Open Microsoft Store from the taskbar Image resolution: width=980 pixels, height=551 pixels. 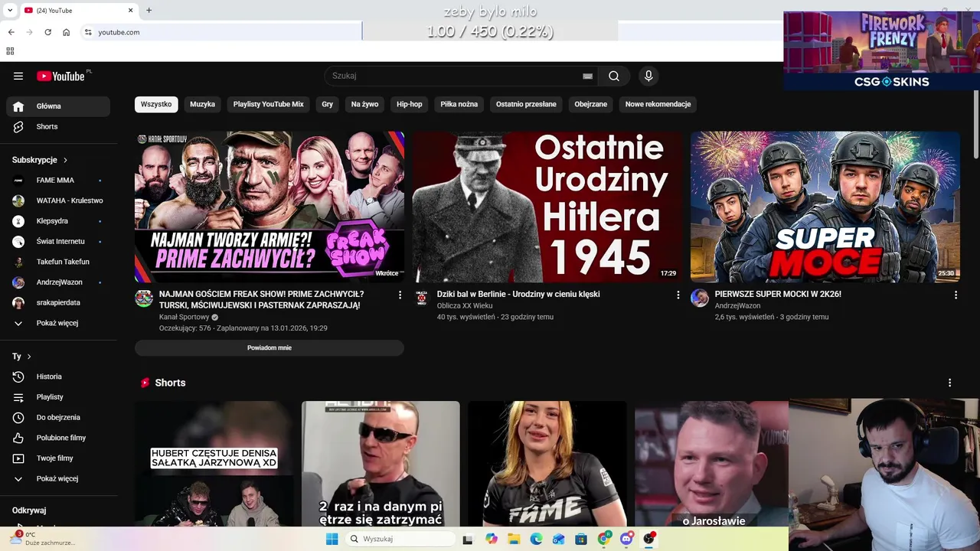pyautogui.click(x=581, y=539)
